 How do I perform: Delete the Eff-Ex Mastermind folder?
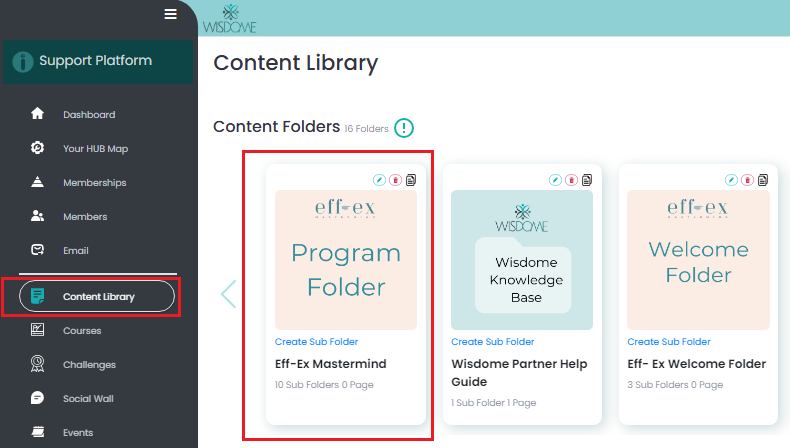tap(396, 180)
